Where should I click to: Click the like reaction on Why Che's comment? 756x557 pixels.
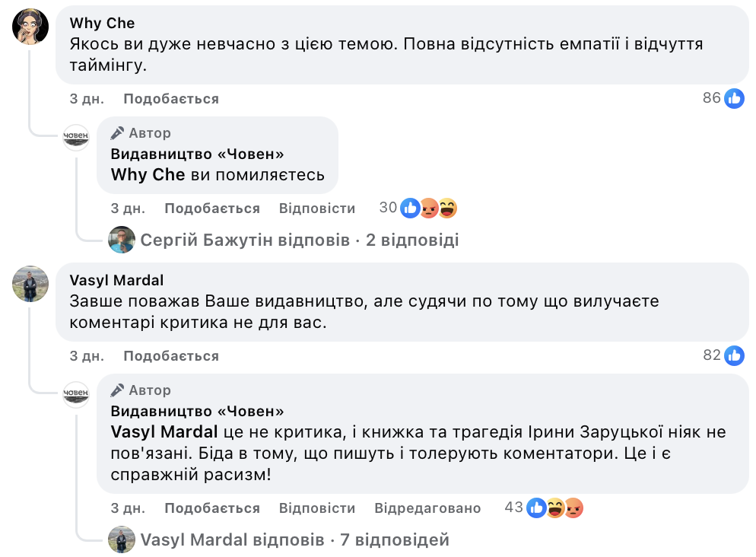[x=734, y=98]
